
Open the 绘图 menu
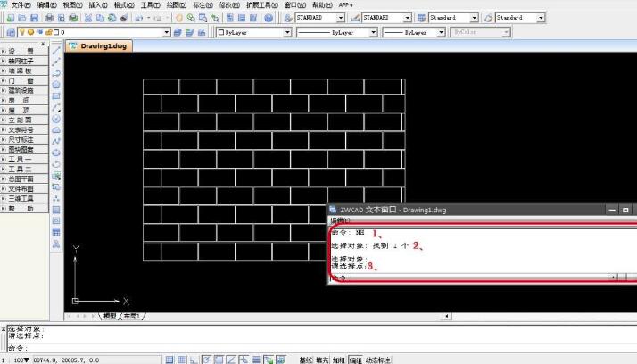pos(177,4)
